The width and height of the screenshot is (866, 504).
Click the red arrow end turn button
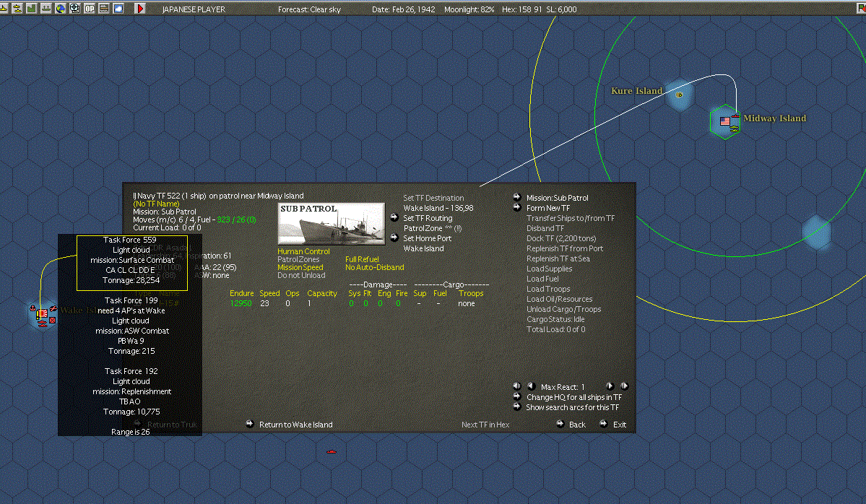[x=139, y=8]
